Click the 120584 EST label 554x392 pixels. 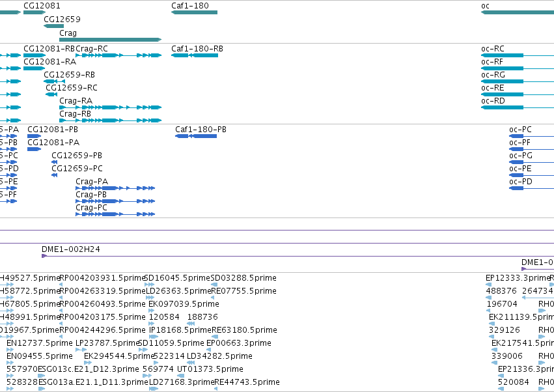164,317
